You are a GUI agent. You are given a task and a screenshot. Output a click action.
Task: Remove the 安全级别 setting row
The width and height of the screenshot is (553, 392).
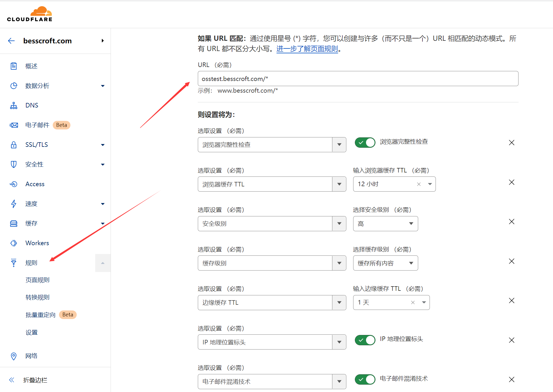coord(512,222)
